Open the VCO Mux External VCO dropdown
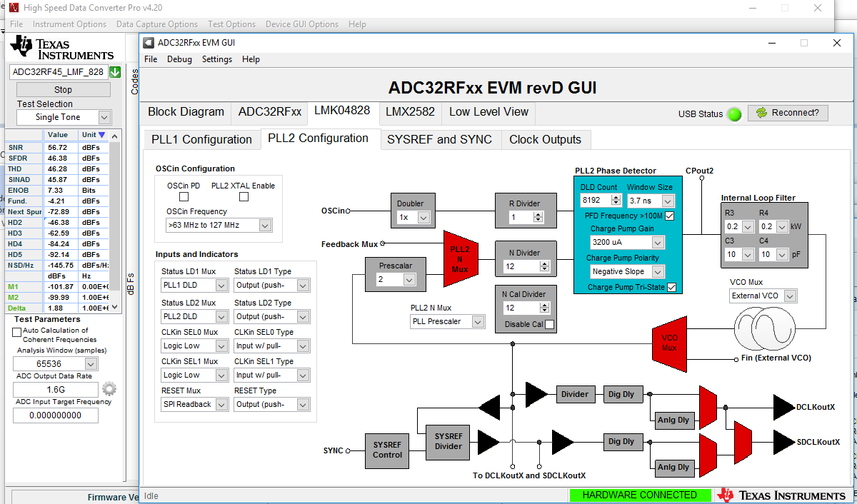857x504 pixels. 790,296
